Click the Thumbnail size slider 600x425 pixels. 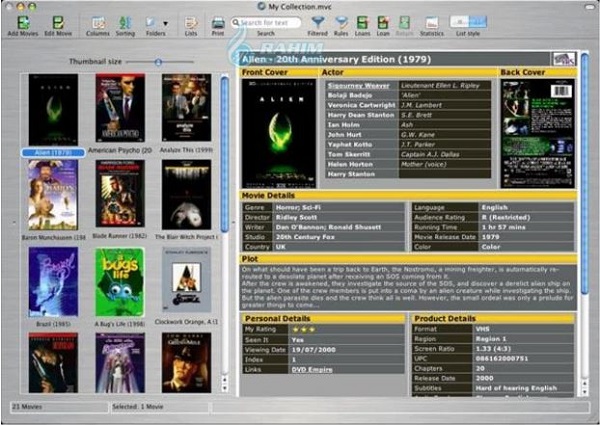(x=157, y=62)
